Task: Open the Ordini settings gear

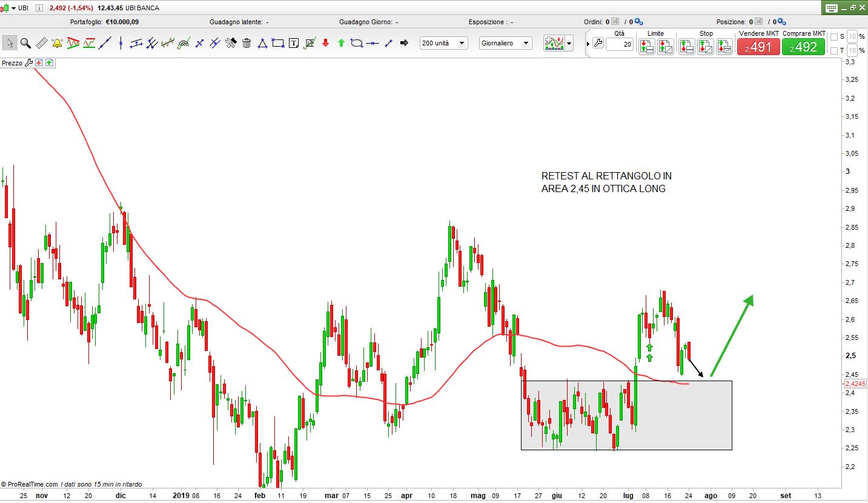Action: 639,22
